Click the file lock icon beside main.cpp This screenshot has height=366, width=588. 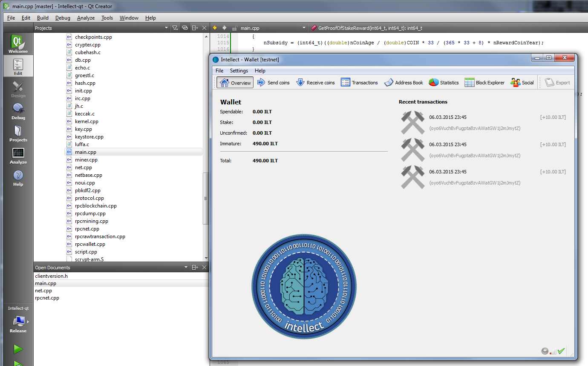coord(234,28)
